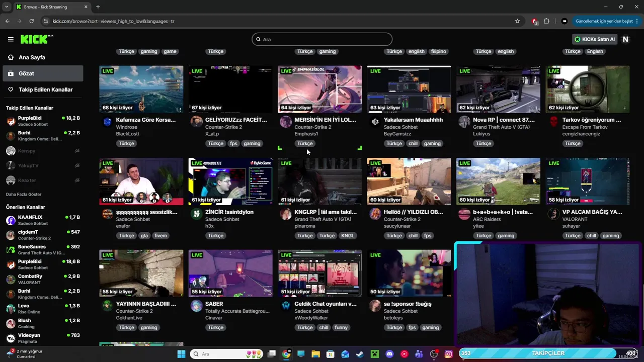Click betoleys channel avatar
This screenshot has height=362, width=644.
375,306
